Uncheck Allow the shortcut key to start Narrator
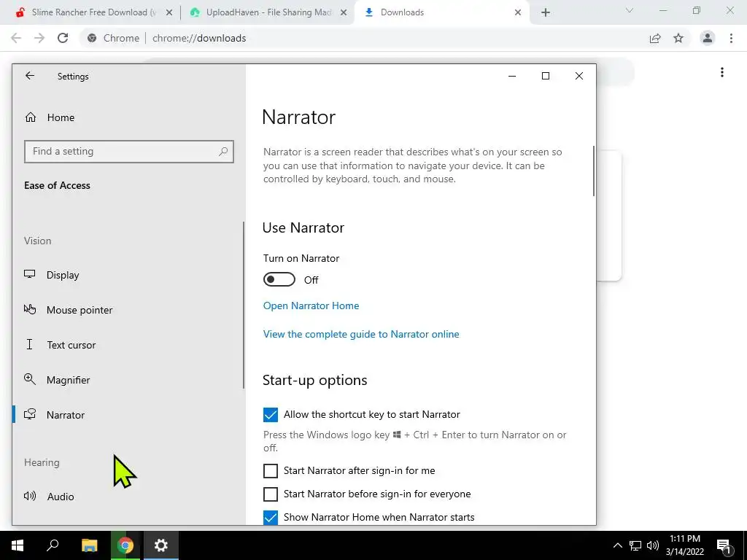Image resolution: width=747 pixels, height=560 pixels. (270, 415)
